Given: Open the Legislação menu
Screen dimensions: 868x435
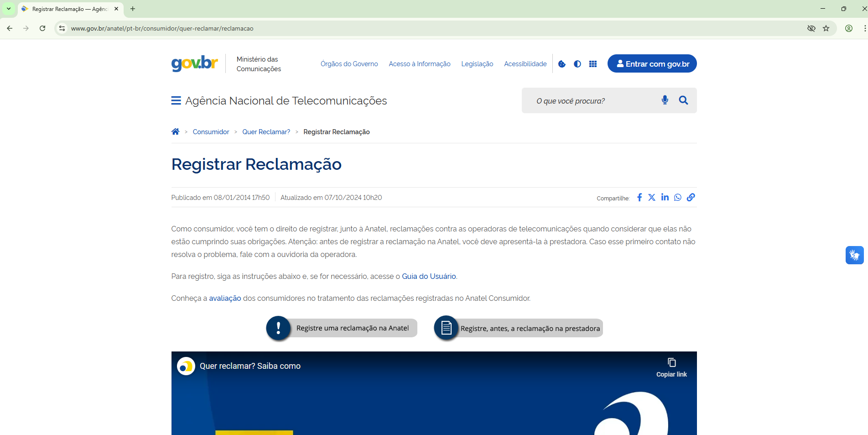Looking at the screenshot, I should click(x=477, y=63).
